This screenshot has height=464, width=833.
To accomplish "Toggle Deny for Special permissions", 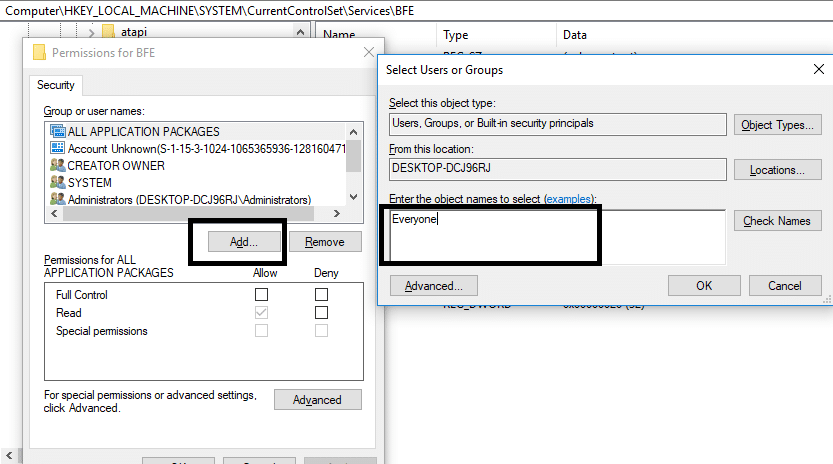I will pos(321,331).
